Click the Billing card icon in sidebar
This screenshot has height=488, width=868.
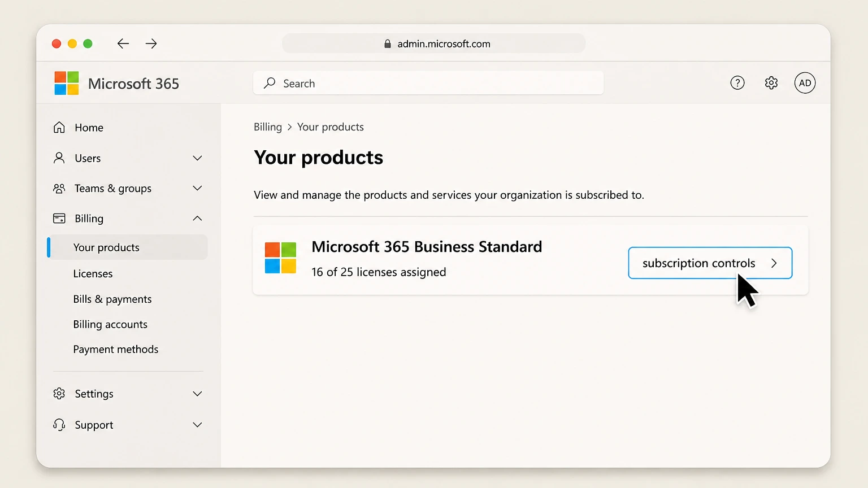(x=59, y=218)
